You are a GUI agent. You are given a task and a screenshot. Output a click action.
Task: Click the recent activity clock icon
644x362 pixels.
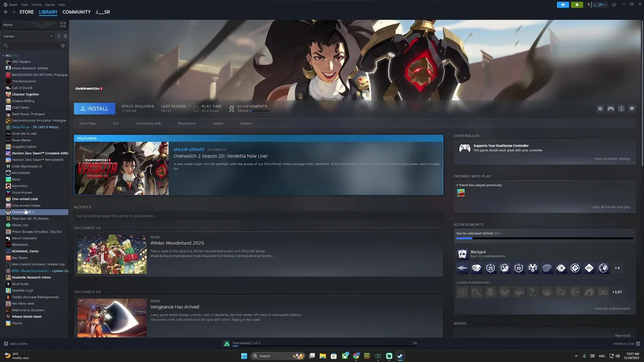click(59, 36)
